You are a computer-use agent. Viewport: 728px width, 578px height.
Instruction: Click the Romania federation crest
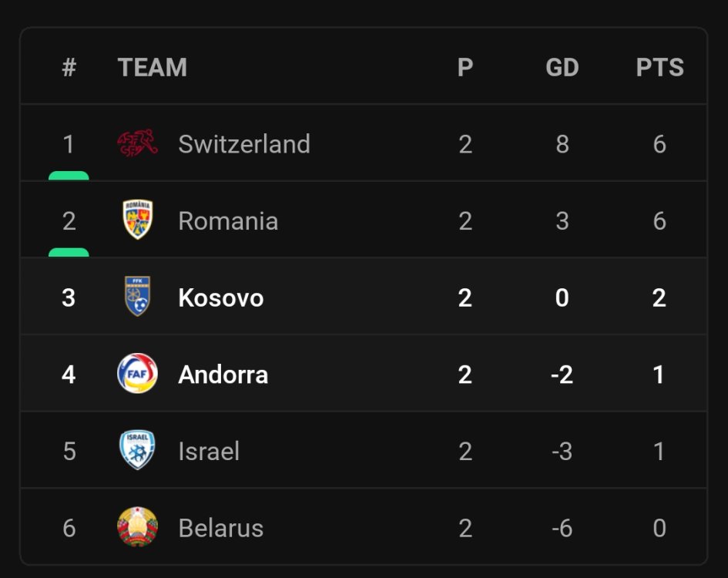tap(137, 220)
